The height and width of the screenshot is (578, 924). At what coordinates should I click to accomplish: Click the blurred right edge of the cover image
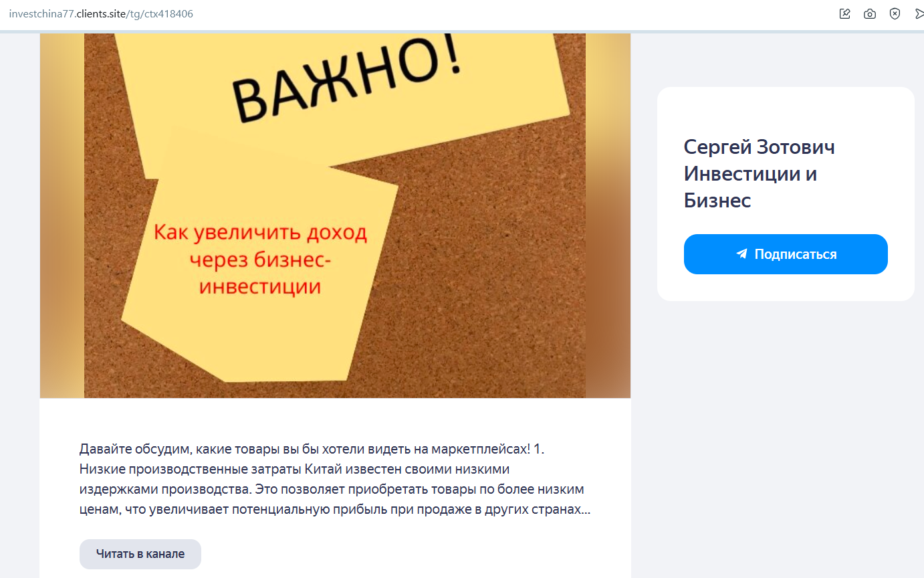tap(608, 215)
